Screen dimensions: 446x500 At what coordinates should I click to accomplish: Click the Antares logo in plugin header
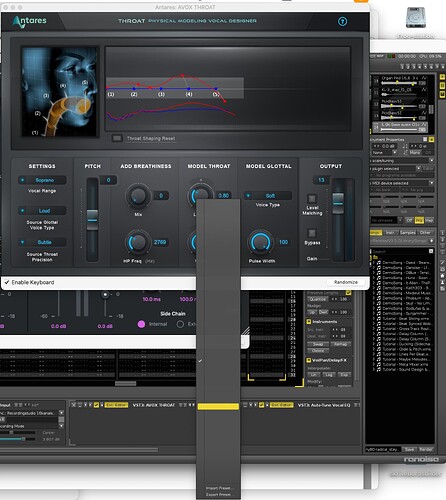click(29, 21)
